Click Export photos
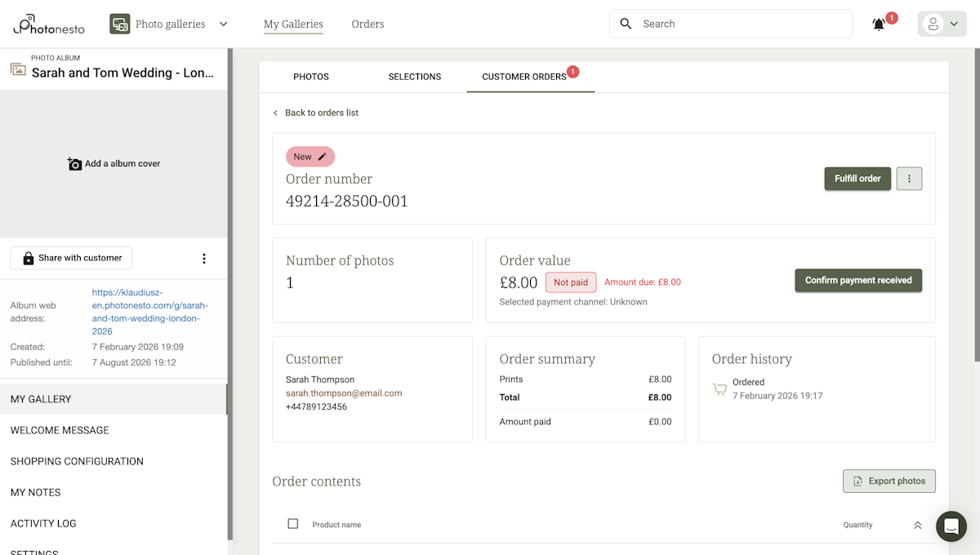Screen dimensions: 980x555 (889, 481)
